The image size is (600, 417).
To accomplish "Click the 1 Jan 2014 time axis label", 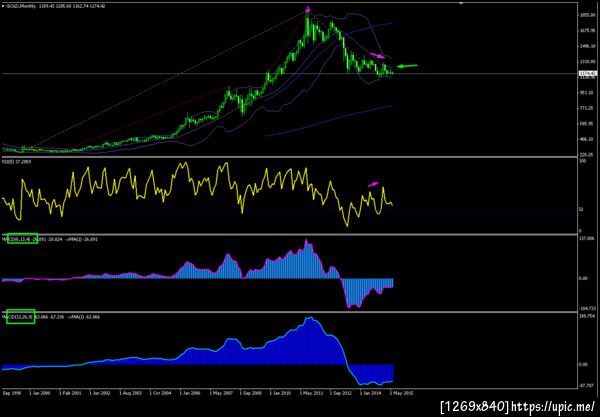I will pyautogui.click(x=371, y=393).
